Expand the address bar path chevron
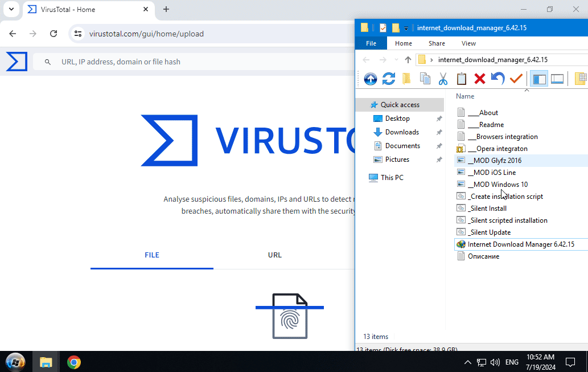The image size is (588, 372). point(431,60)
